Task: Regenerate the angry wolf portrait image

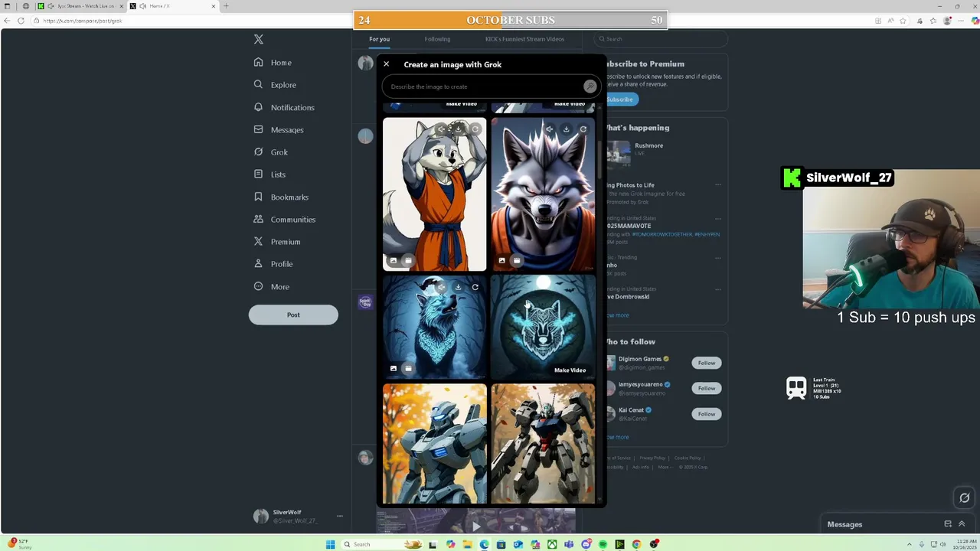Action: click(x=583, y=129)
